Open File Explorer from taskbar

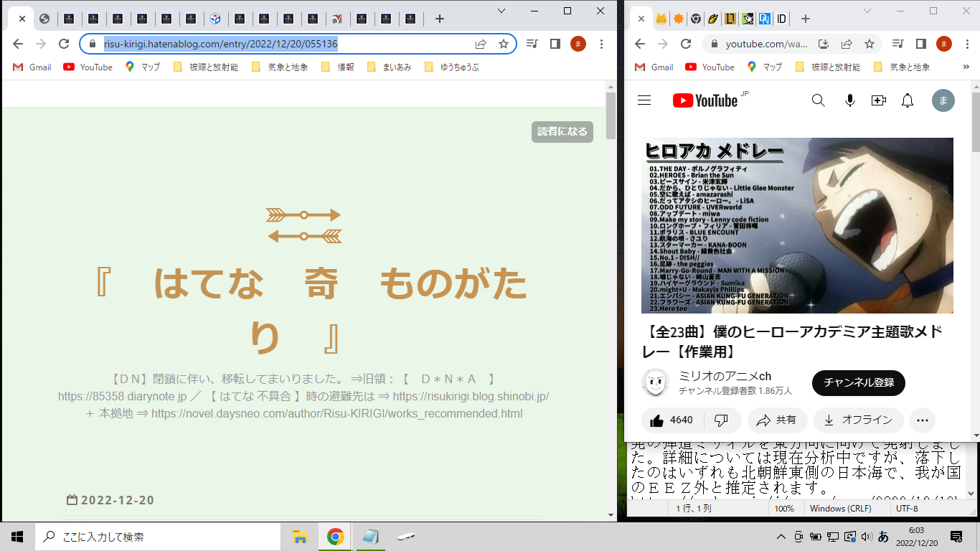pyautogui.click(x=300, y=537)
